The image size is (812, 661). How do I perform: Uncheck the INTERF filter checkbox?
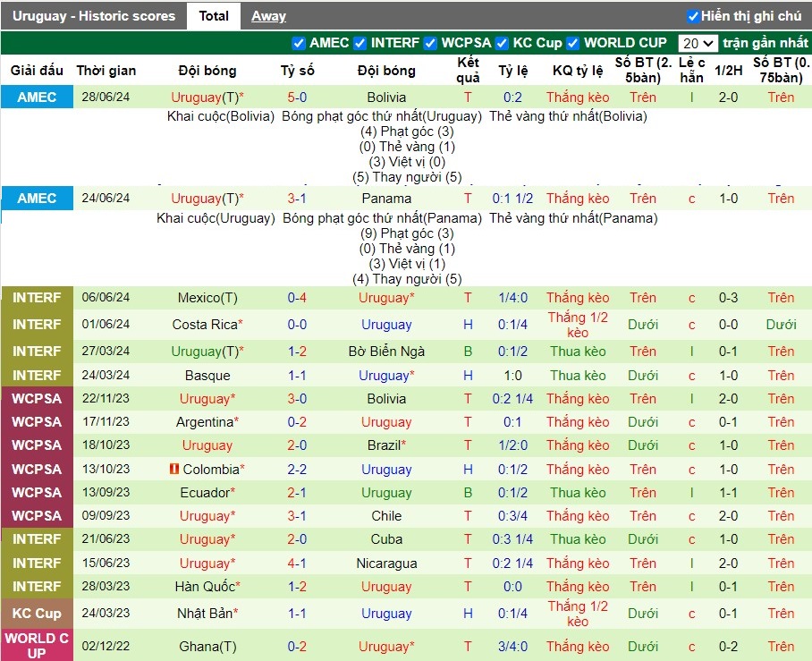[359, 43]
